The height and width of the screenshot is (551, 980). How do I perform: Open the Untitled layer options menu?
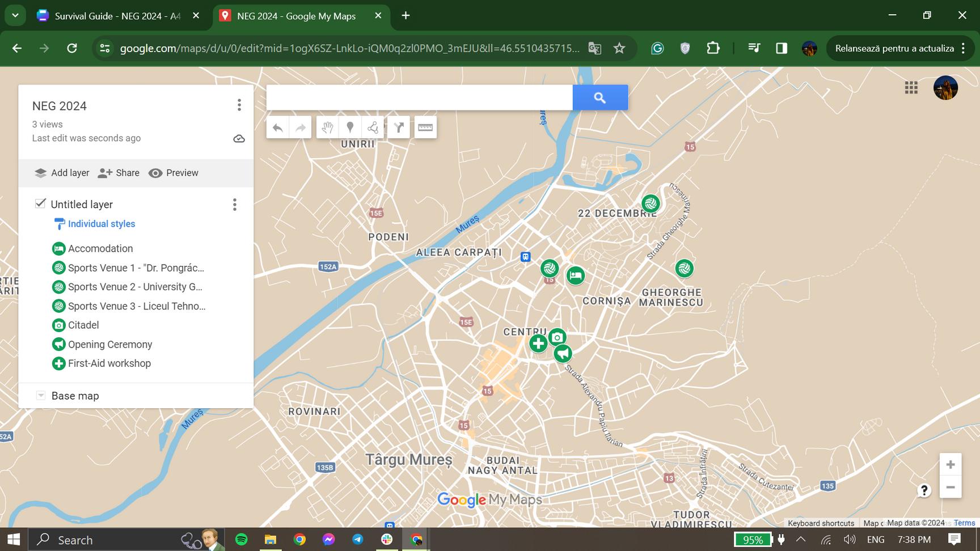235,205
